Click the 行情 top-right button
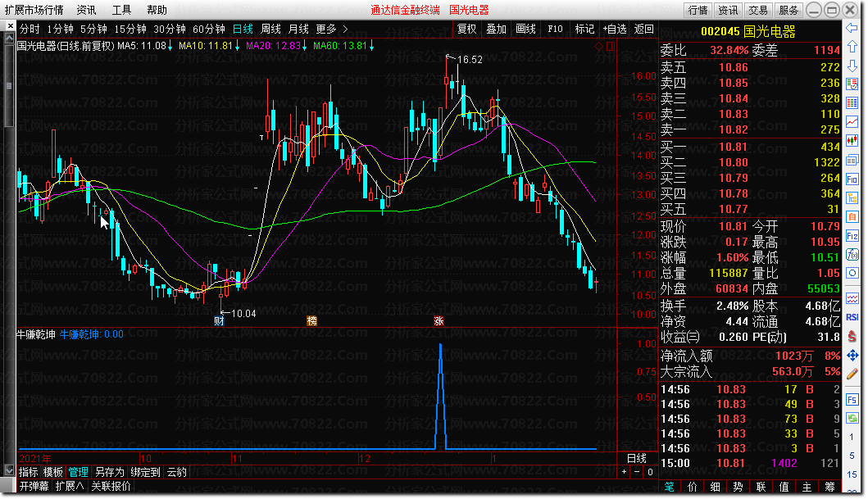868x499 pixels. coord(698,10)
